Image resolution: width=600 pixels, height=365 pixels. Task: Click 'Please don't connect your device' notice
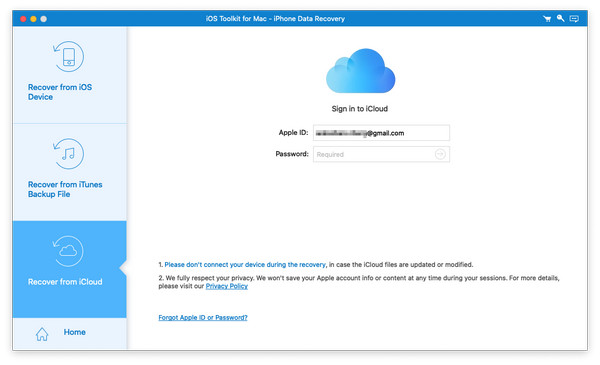(x=245, y=264)
